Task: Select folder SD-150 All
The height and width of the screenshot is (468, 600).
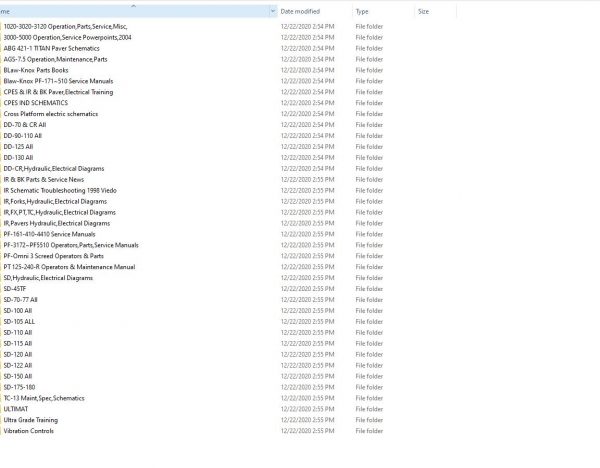Action: (x=18, y=376)
